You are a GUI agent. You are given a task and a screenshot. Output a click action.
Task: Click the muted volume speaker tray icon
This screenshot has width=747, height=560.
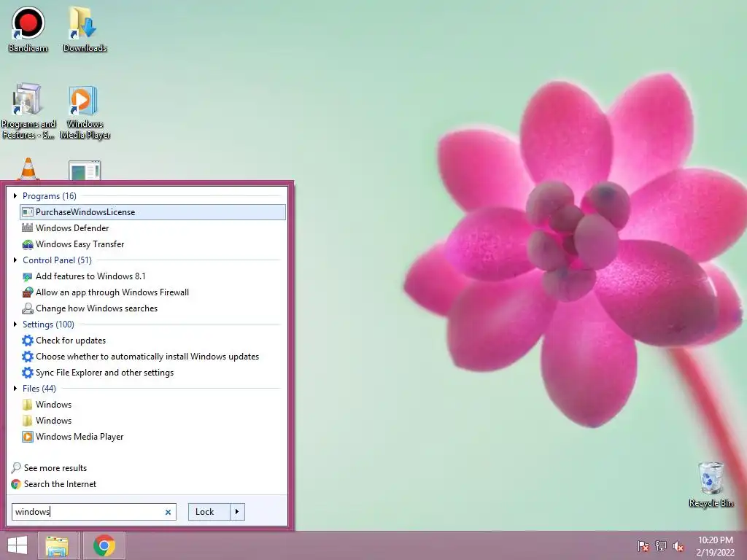click(x=678, y=546)
